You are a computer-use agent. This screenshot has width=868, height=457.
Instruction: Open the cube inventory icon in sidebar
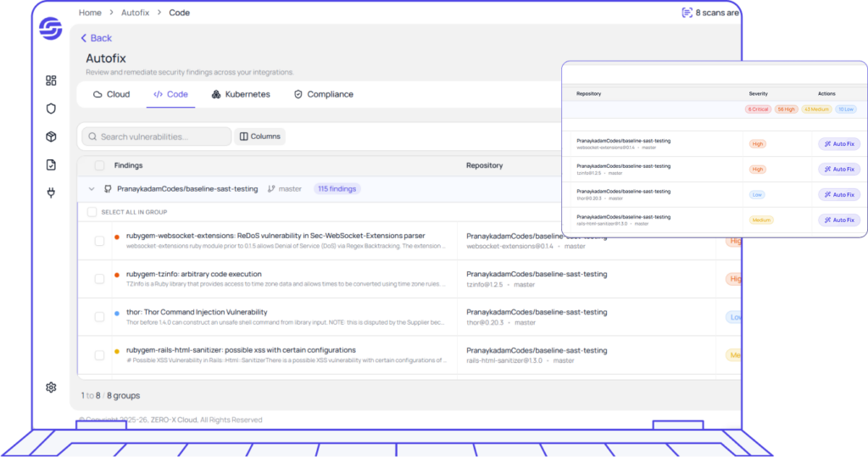[51, 137]
